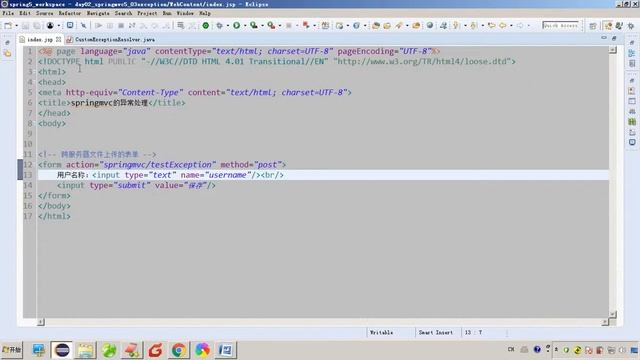The height and width of the screenshot is (360, 640).
Task: Open the File menu
Action: point(8,13)
